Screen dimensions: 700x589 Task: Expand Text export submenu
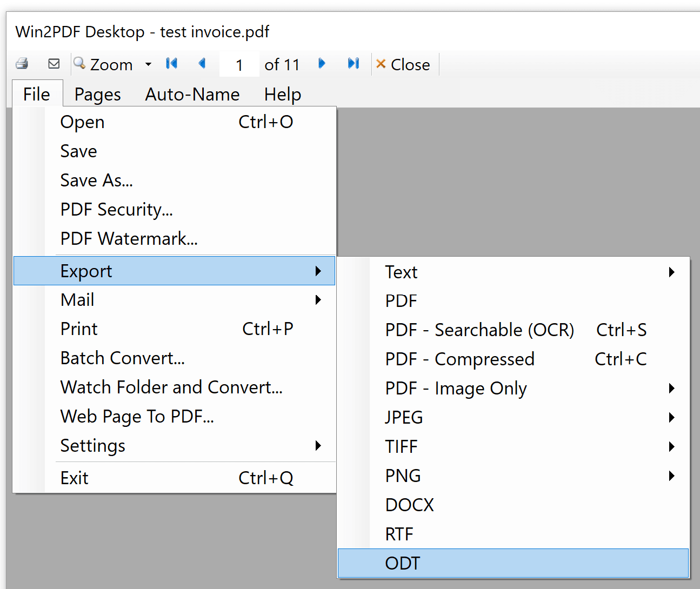pyautogui.click(x=514, y=272)
